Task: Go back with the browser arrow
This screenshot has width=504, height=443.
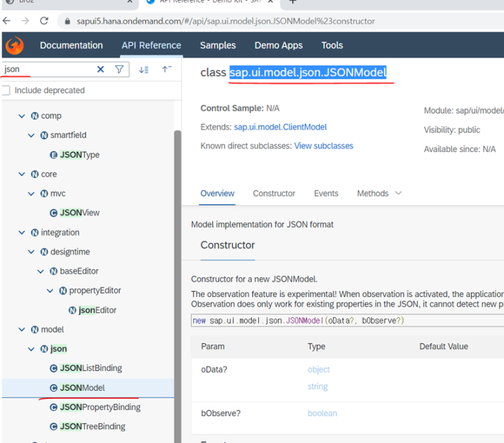Action: click(6, 21)
